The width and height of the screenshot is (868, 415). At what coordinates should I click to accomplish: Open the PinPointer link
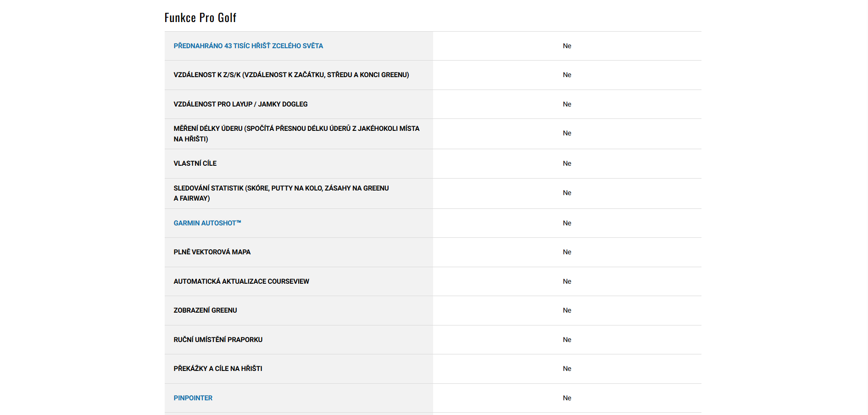(193, 398)
